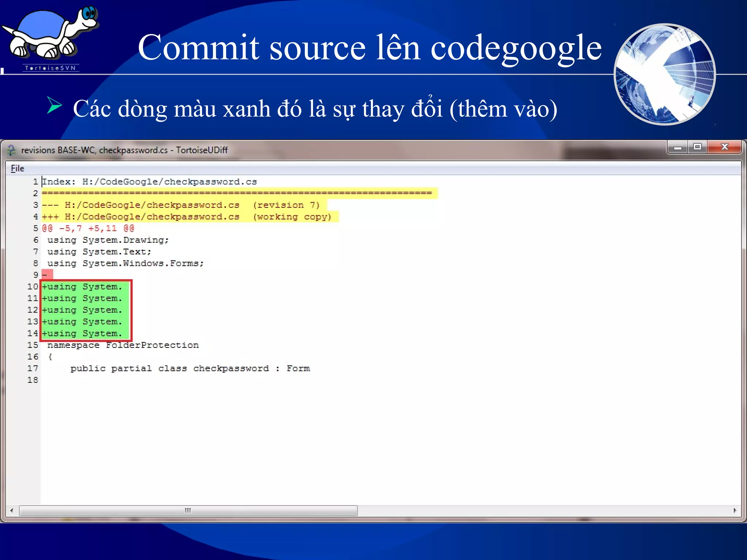Click the green '+using System.' on line 13

point(82,322)
